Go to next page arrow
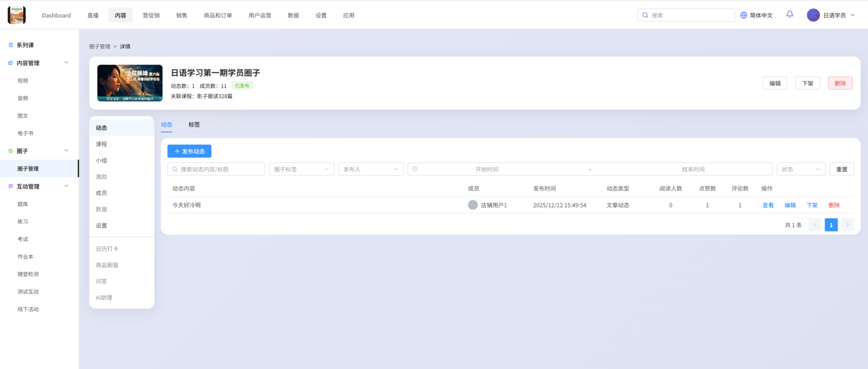This screenshot has height=369, width=868. coord(847,225)
